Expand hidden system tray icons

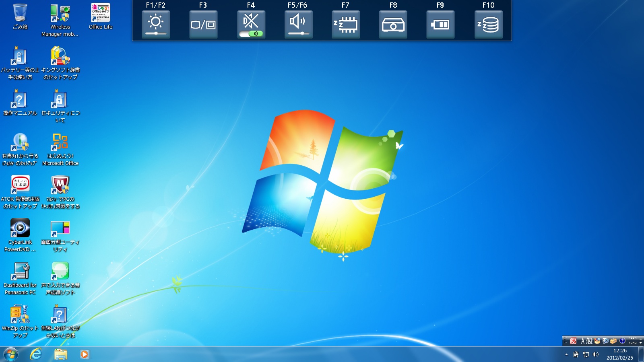click(x=566, y=354)
